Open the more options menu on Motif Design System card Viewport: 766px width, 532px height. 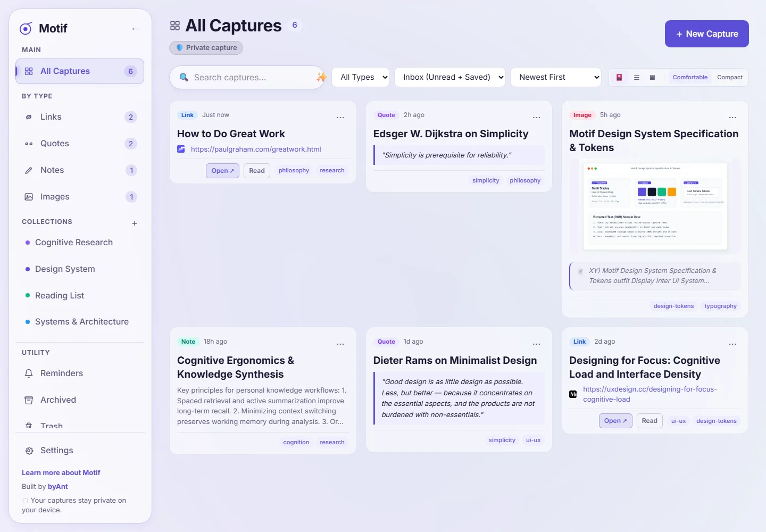coord(732,118)
